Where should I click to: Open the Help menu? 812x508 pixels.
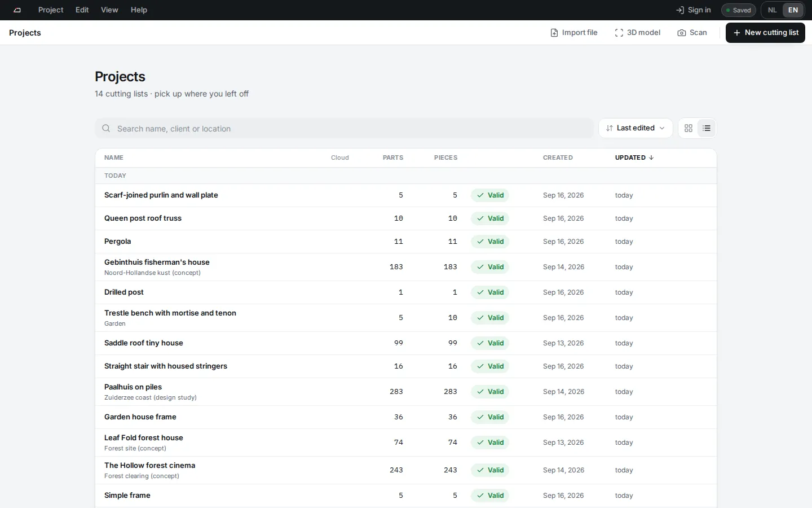click(x=139, y=10)
